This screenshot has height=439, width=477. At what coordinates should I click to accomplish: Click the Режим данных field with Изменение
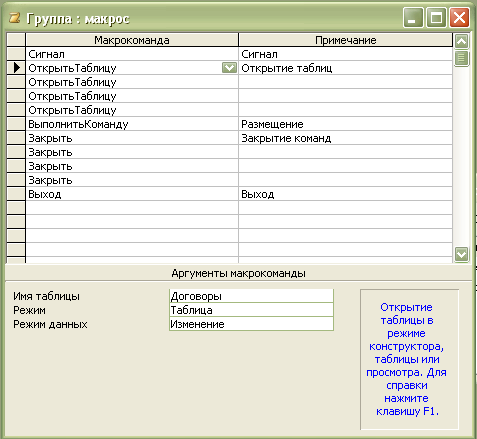pos(251,324)
